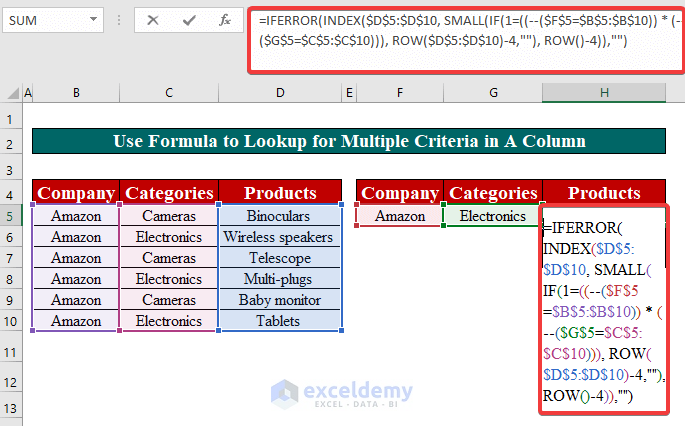Viewport: 685px width, 426px height.
Task: Confirm the formula with the checkmark icon
Action: pos(189,20)
